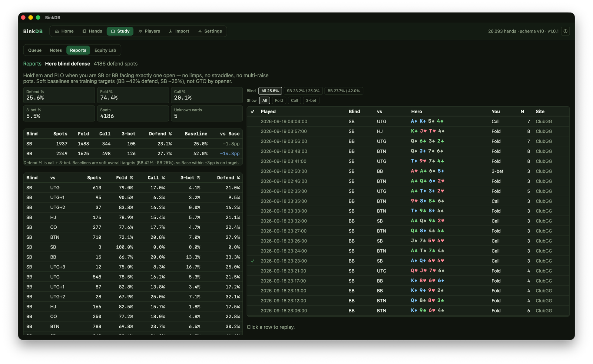
Task: Click the Fold % card showing 74.4%
Action: (x=133, y=95)
